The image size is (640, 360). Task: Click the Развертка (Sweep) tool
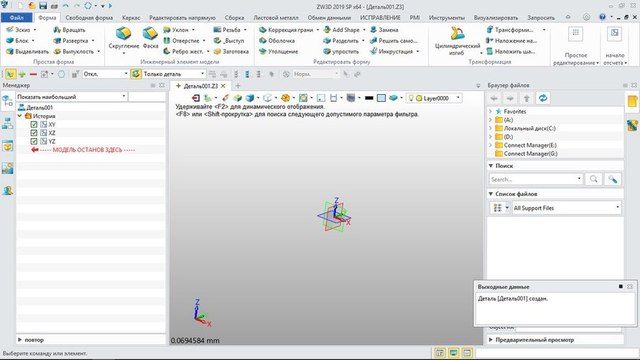click(x=71, y=41)
